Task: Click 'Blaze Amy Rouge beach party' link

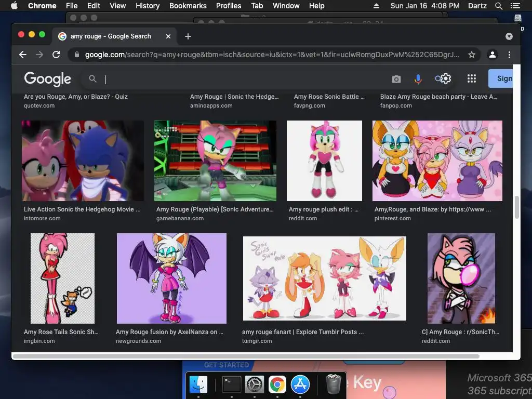Action: (x=438, y=97)
